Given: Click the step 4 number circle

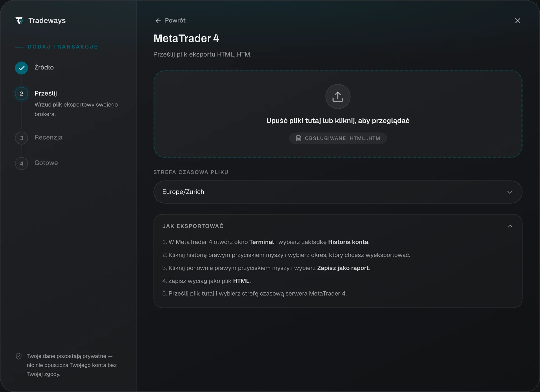Looking at the screenshot, I should (22, 163).
